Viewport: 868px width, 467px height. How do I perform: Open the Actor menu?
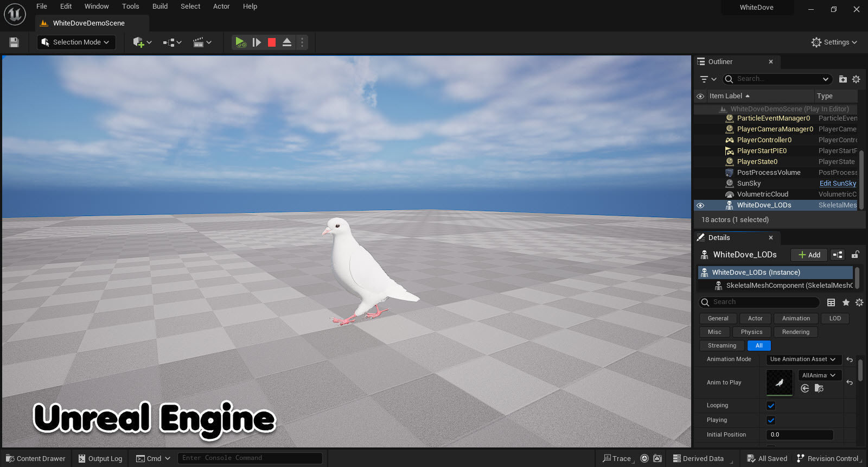pyautogui.click(x=221, y=7)
